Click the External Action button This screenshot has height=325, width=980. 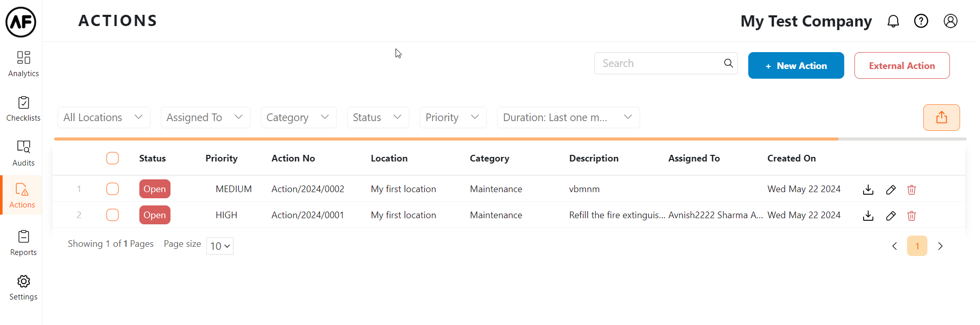(x=901, y=66)
